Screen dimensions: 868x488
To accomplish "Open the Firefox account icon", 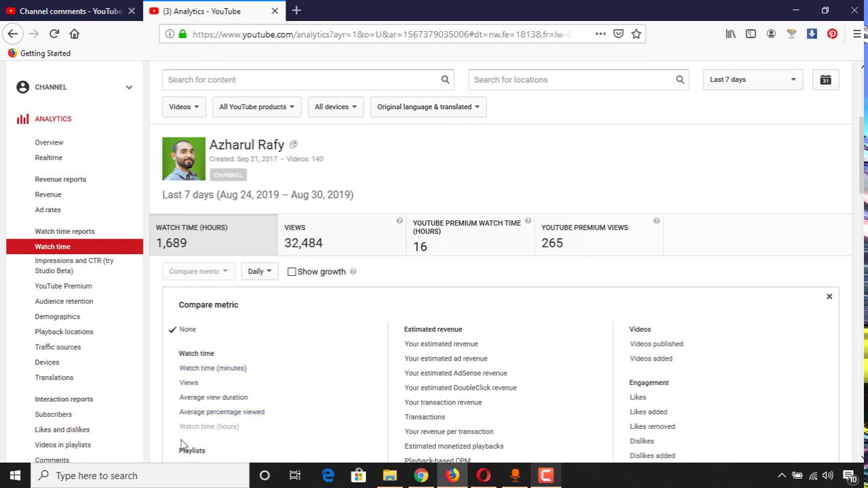I will 771,34.
